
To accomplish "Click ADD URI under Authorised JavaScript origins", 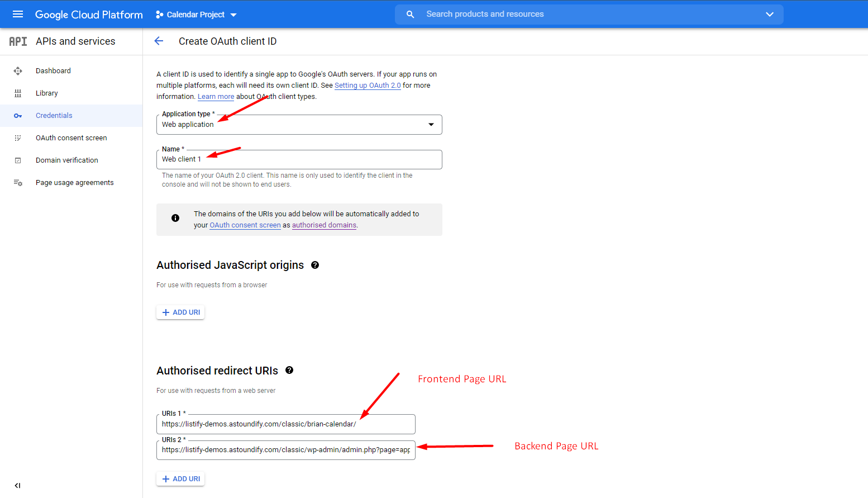I will [x=180, y=312].
